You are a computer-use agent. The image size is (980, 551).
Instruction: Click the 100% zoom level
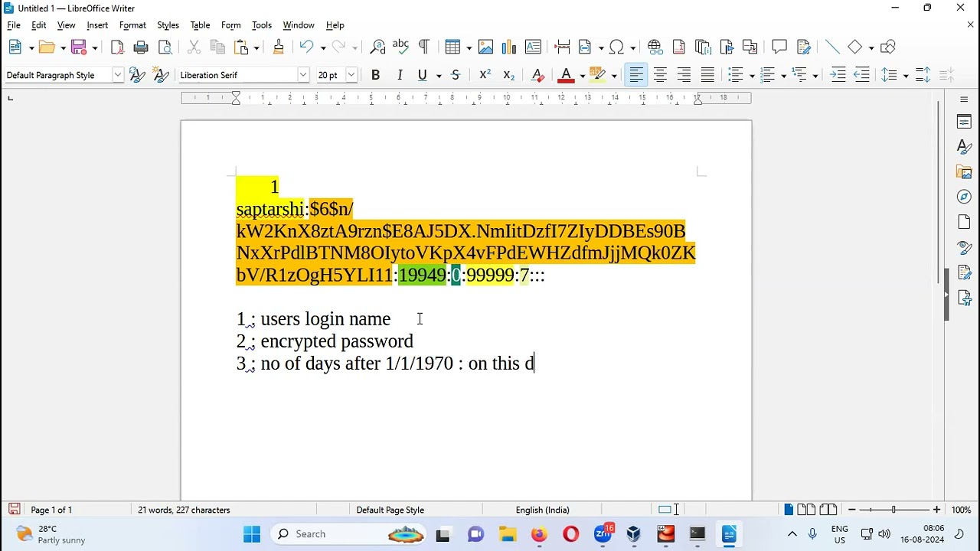click(x=962, y=510)
